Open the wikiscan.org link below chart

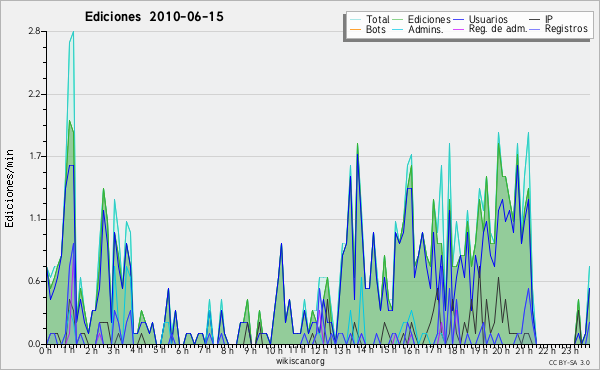point(300,361)
